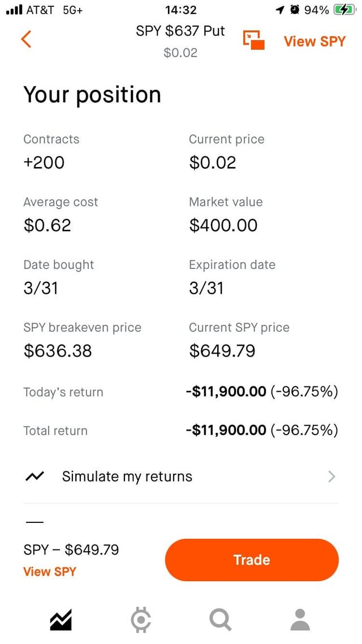Tap the $400.00 Market value

[x=223, y=225]
